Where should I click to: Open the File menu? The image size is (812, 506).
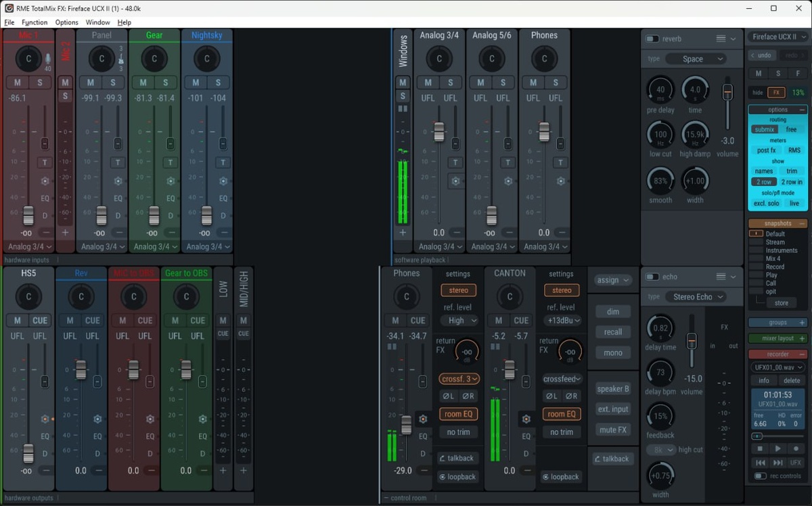pos(9,22)
